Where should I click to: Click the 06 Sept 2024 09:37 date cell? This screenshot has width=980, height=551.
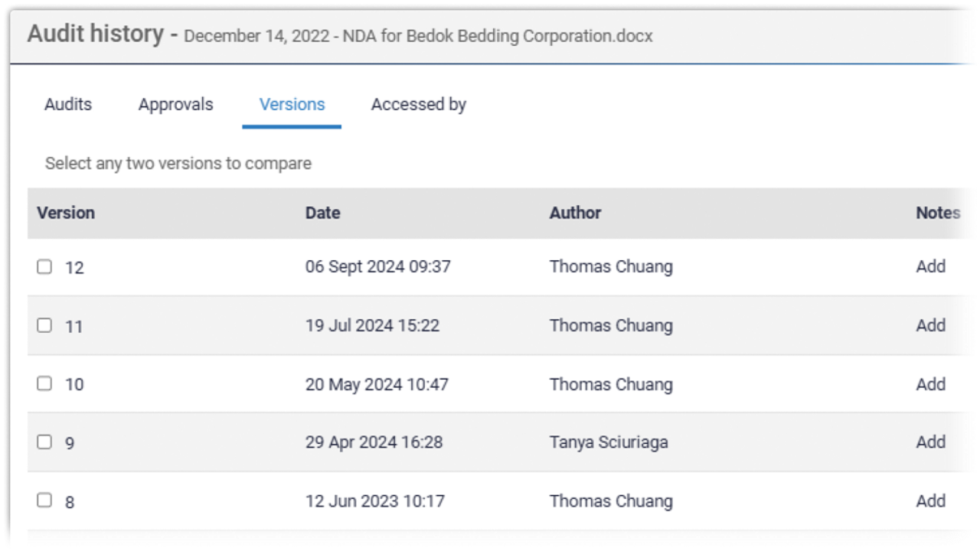pyautogui.click(x=377, y=266)
